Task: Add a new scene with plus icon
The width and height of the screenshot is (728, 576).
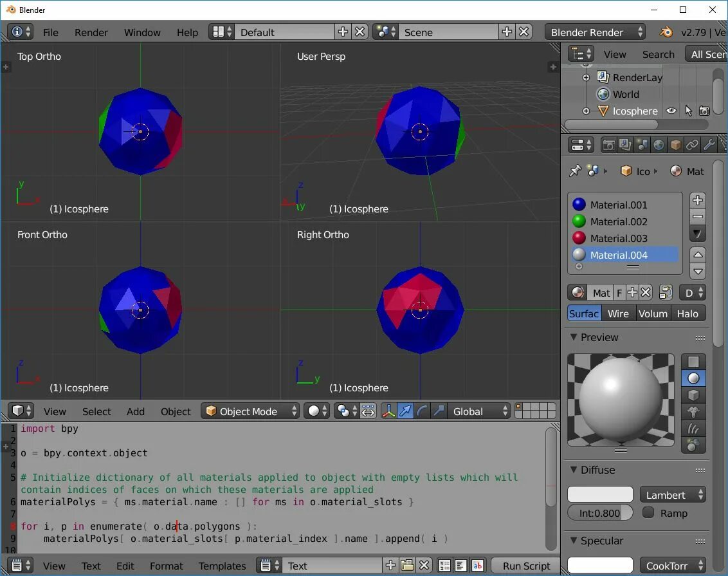Action: click(507, 32)
